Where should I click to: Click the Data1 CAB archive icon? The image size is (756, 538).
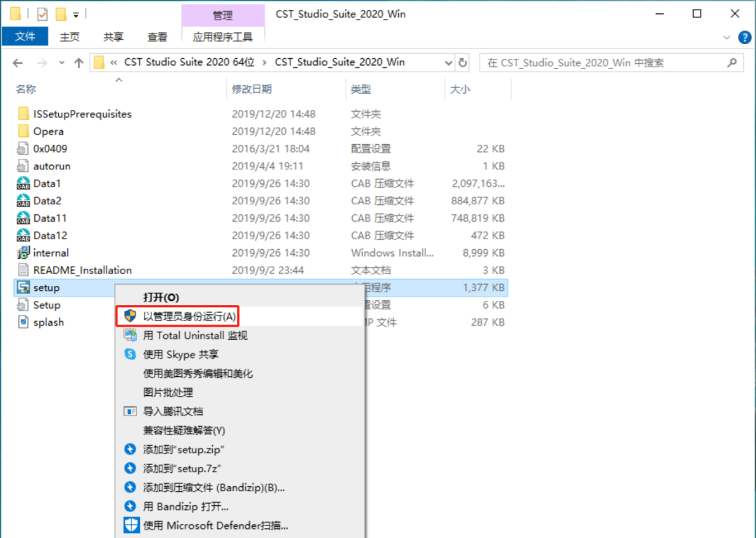click(23, 183)
